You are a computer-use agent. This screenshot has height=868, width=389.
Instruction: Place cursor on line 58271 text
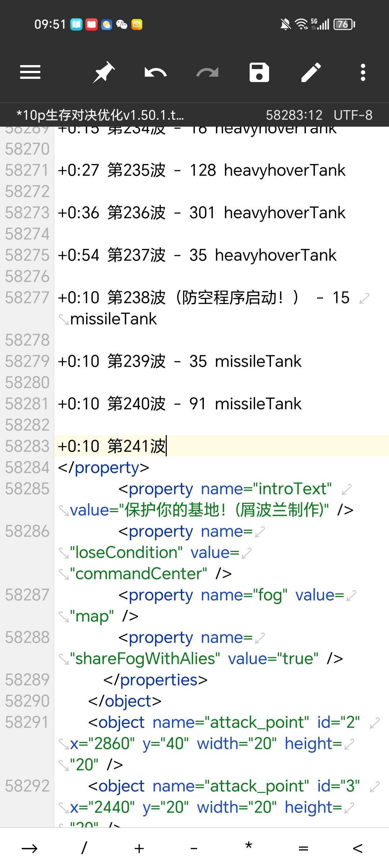click(x=201, y=170)
